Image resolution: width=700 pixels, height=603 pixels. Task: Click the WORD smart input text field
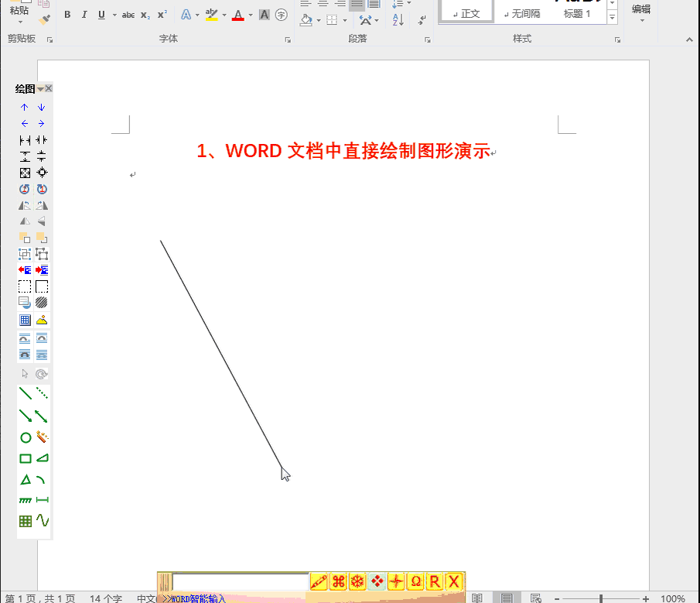[241, 581]
